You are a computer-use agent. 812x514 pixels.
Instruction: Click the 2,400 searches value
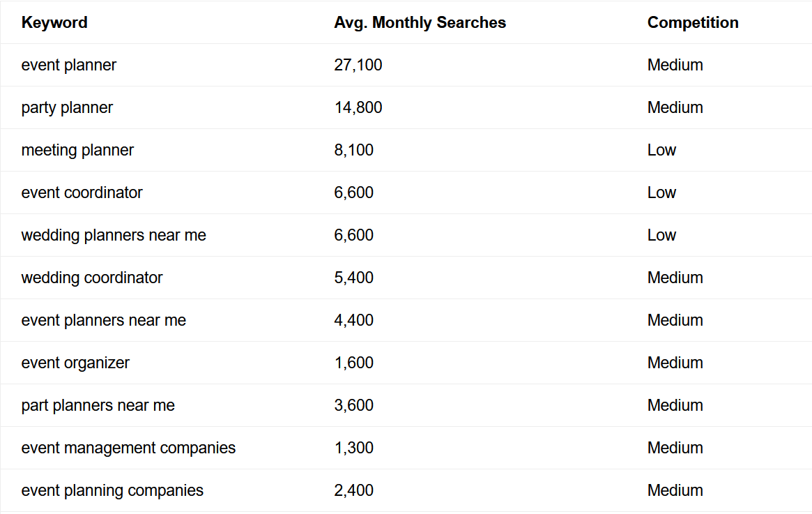pyautogui.click(x=353, y=490)
